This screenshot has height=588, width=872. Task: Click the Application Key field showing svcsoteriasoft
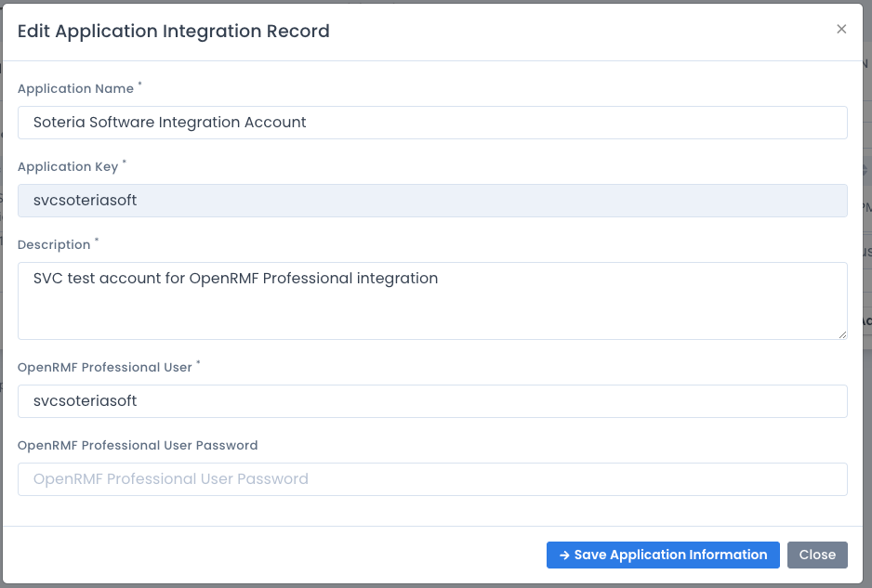tap(432, 201)
